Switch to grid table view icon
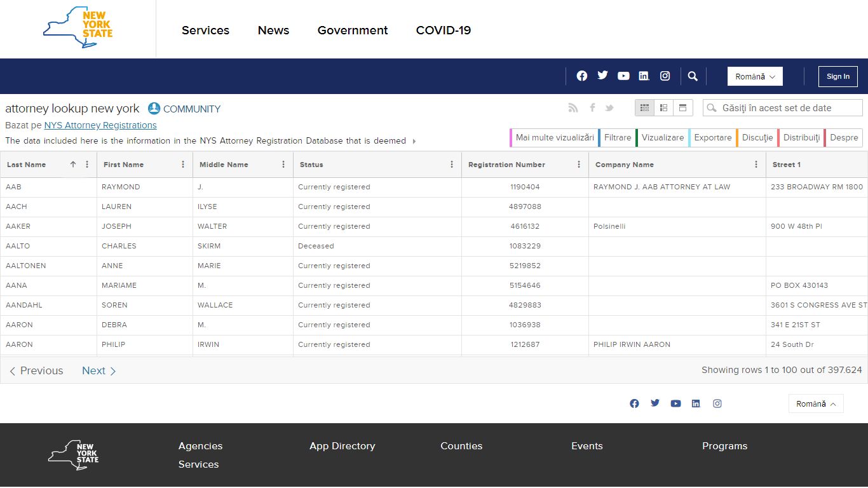Image resolution: width=868 pixels, height=488 pixels. pyautogui.click(x=644, y=108)
